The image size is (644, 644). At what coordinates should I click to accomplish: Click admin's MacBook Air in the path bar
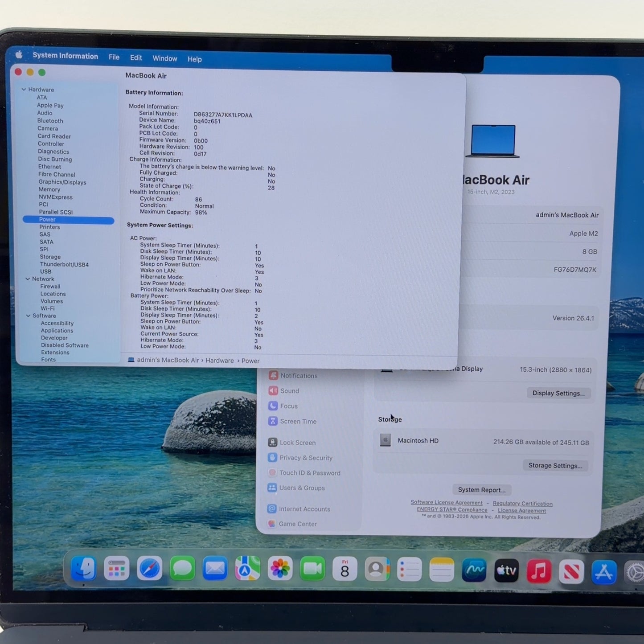coord(168,360)
